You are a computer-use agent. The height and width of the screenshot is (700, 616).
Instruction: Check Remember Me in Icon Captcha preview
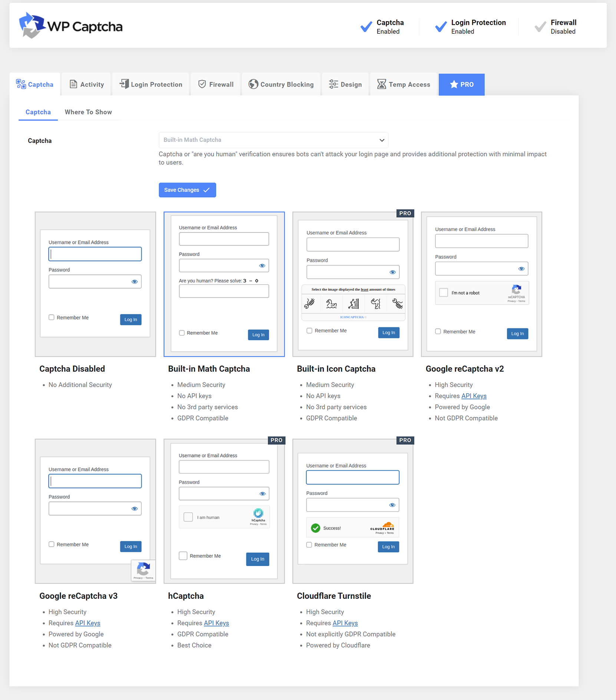[309, 331]
